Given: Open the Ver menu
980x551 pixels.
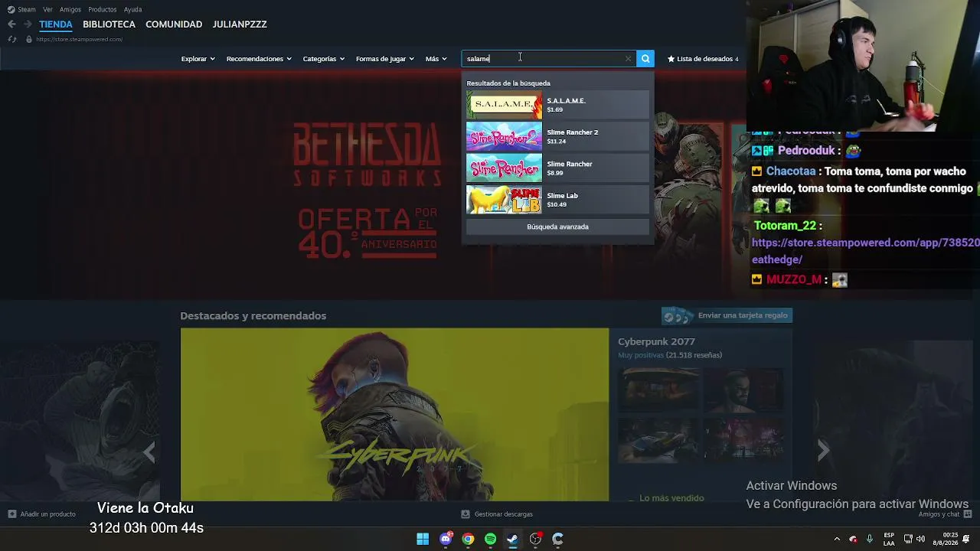Looking at the screenshot, I should tap(47, 9).
